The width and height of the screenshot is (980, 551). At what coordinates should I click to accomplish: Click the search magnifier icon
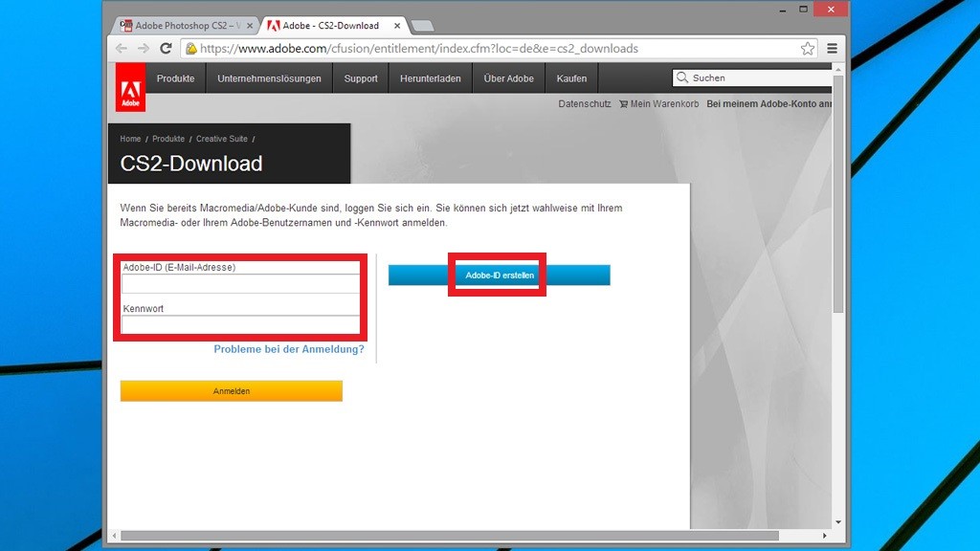coord(681,77)
